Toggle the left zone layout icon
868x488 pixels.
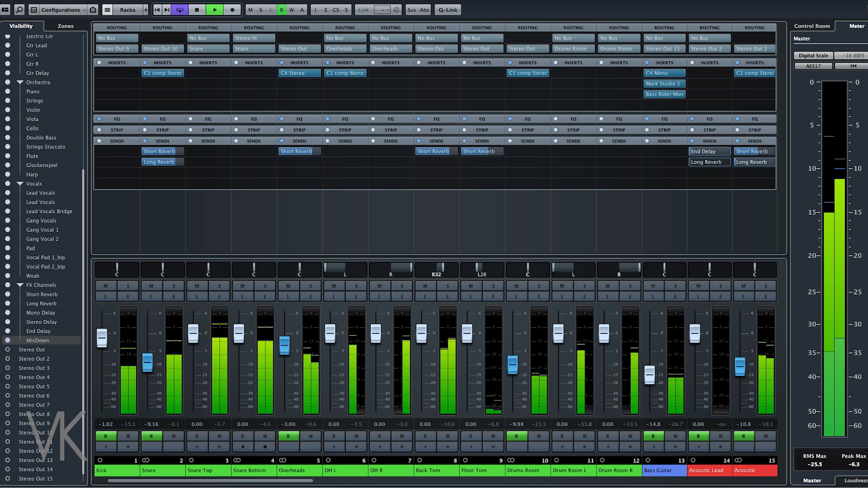[5, 9]
